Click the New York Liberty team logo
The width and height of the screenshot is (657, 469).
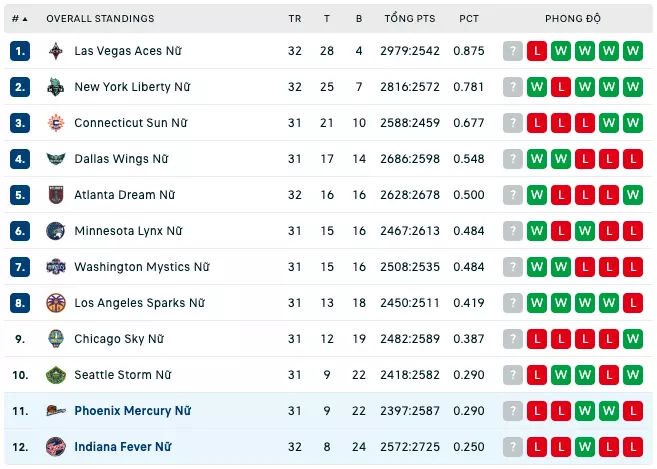click(56, 87)
